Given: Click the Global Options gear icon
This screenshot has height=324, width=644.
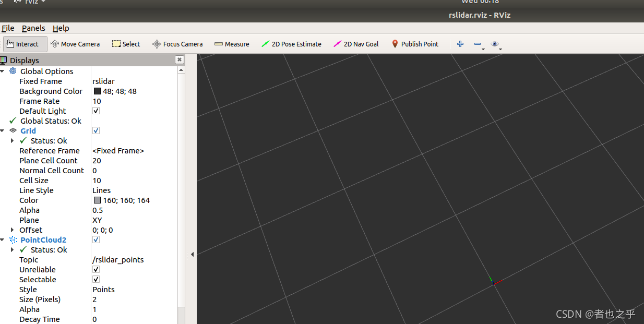Looking at the screenshot, I should click(x=13, y=71).
